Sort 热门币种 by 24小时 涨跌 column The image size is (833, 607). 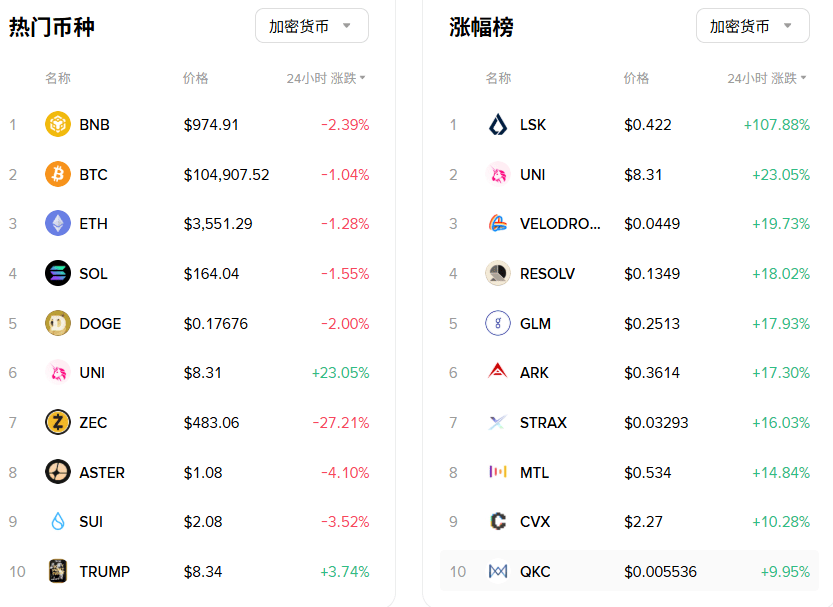326,78
